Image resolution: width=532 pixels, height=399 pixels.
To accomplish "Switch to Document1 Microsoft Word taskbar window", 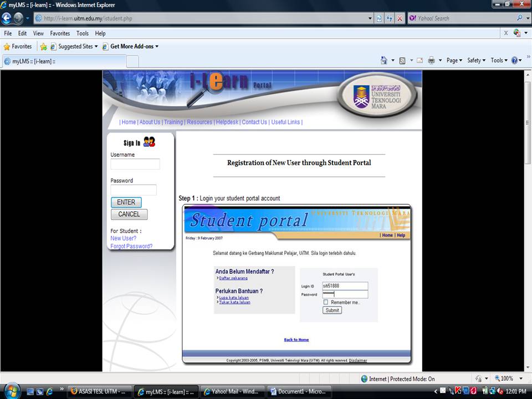I will [299, 392].
